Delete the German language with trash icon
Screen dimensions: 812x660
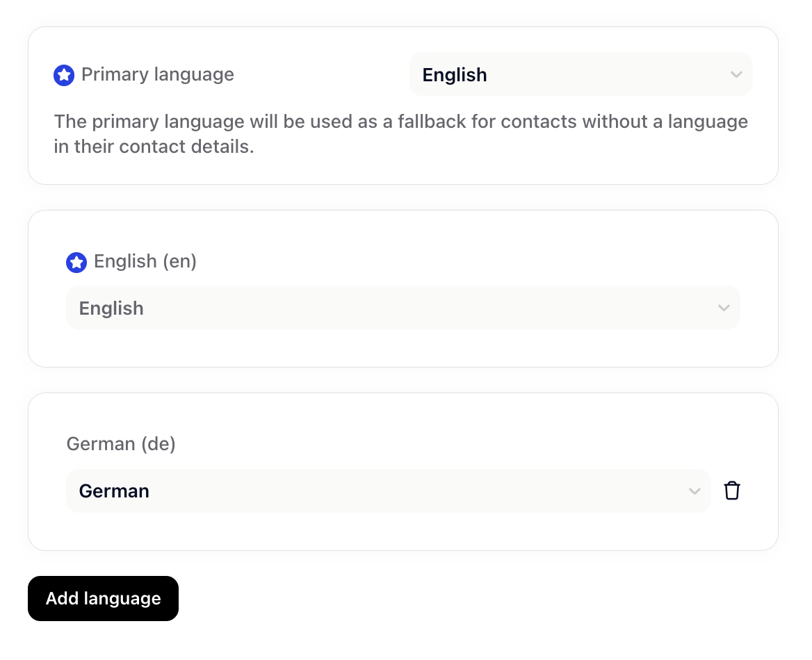pos(732,490)
